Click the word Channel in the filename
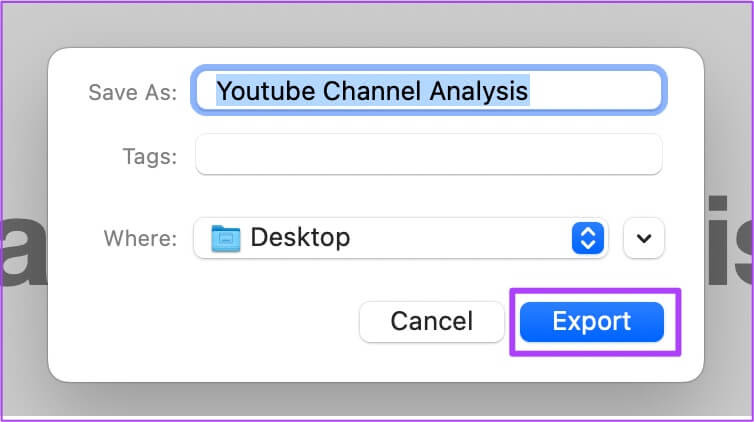Image resolution: width=754 pixels, height=422 pixels. (x=372, y=91)
